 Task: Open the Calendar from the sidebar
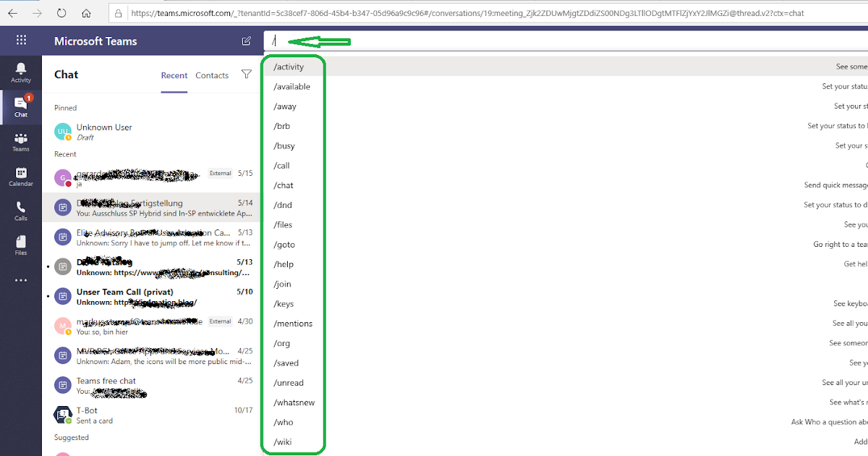pyautogui.click(x=21, y=177)
